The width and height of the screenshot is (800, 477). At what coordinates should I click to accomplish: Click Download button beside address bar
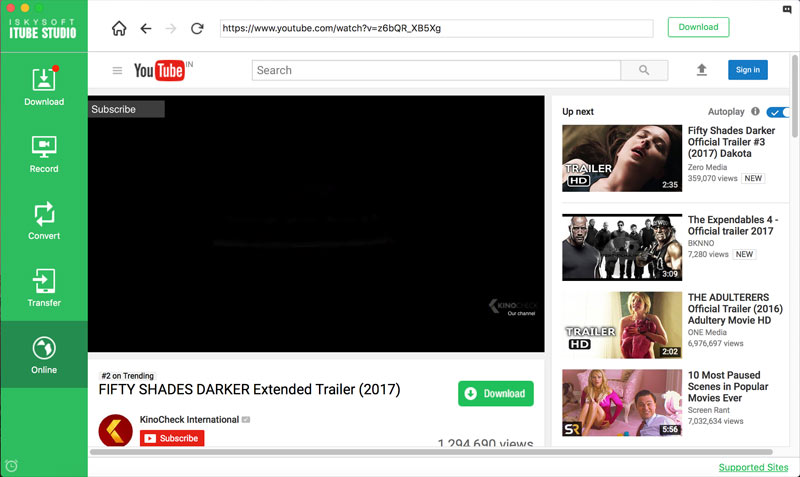point(698,27)
